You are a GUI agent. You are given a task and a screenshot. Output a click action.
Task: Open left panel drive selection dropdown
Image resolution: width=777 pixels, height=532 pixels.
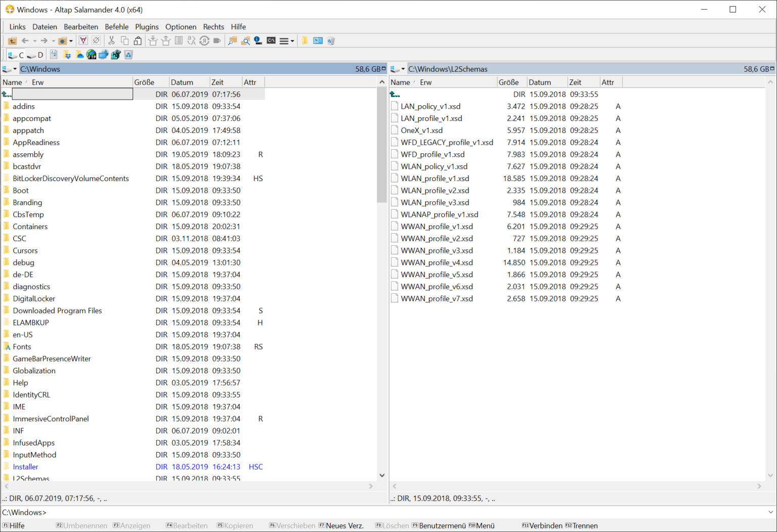[x=10, y=69]
